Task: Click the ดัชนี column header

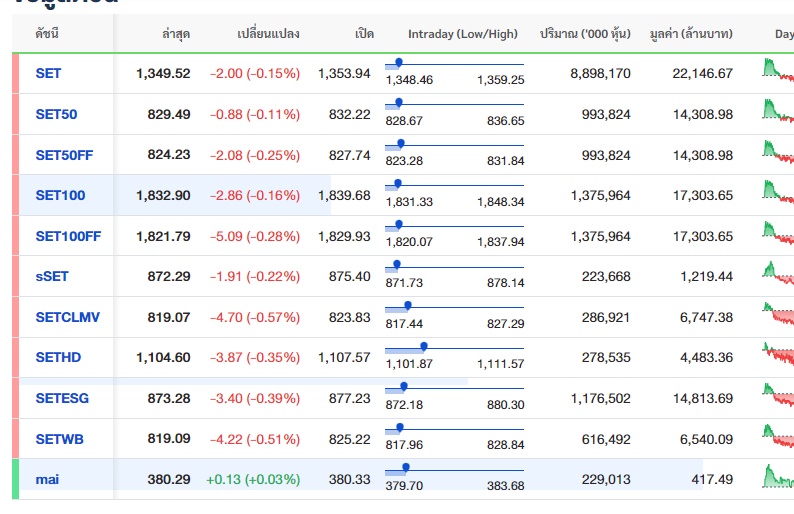Action: coord(47,34)
